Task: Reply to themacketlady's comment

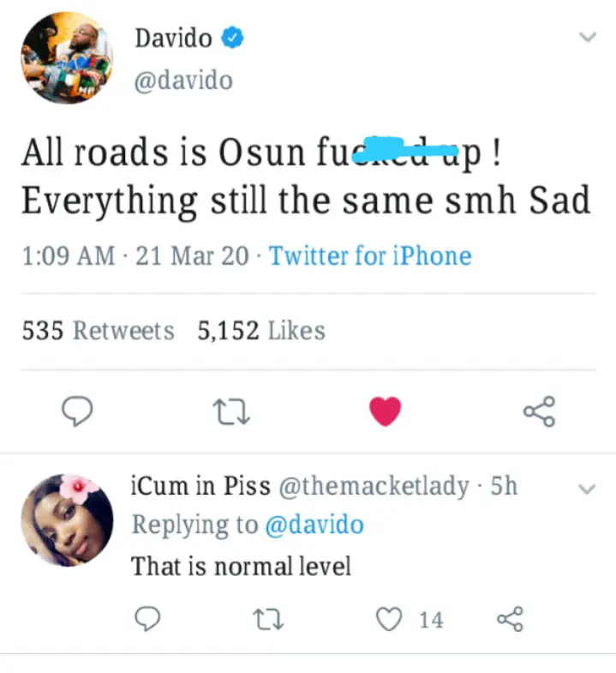Action: pos(147,618)
